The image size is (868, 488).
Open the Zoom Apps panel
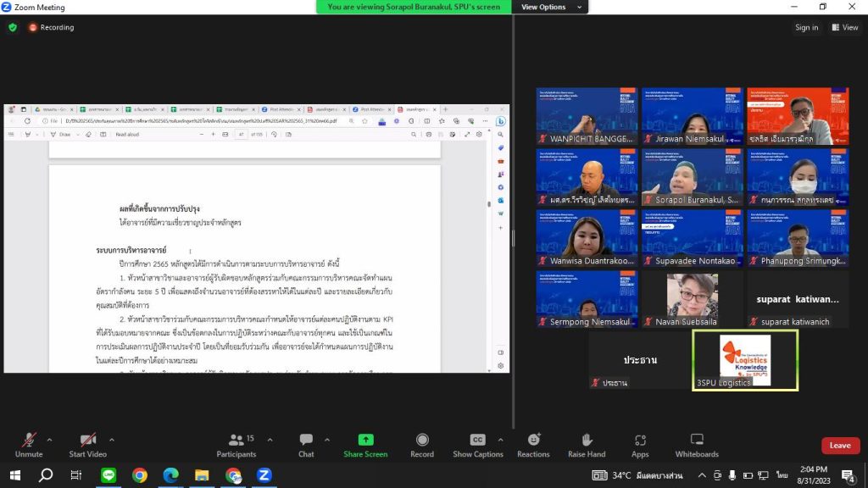(640, 446)
